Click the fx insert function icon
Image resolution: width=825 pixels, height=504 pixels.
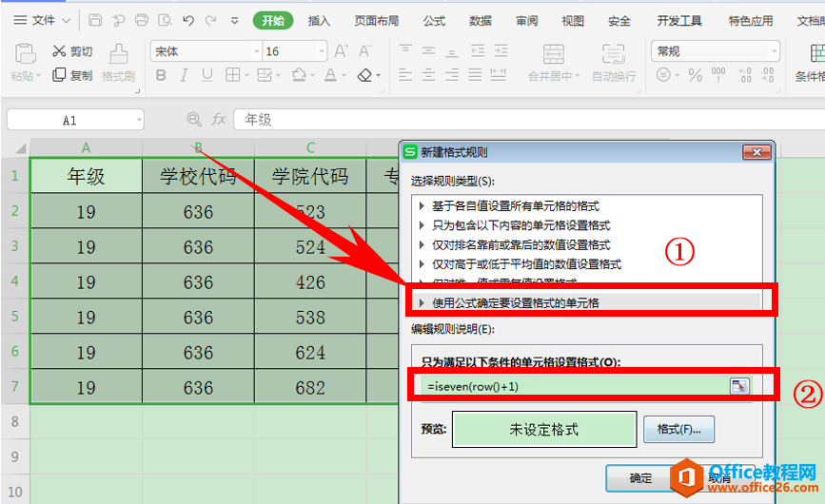coord(219,119)
